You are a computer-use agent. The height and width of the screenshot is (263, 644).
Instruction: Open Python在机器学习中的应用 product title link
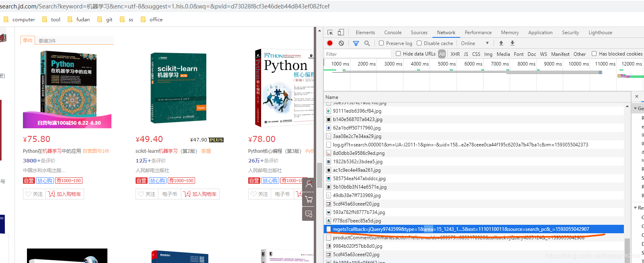(x=52, y=151)
